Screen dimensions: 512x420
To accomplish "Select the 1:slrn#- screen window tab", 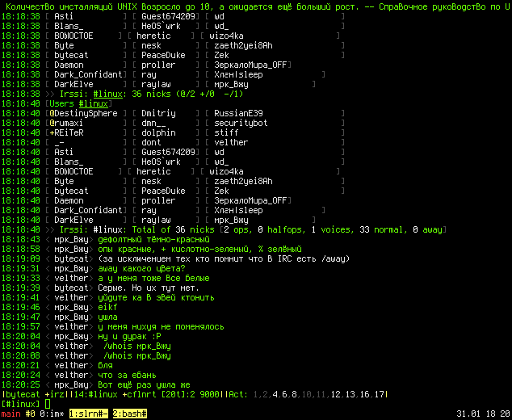I will pyautogui.click(x=89, y=414).
